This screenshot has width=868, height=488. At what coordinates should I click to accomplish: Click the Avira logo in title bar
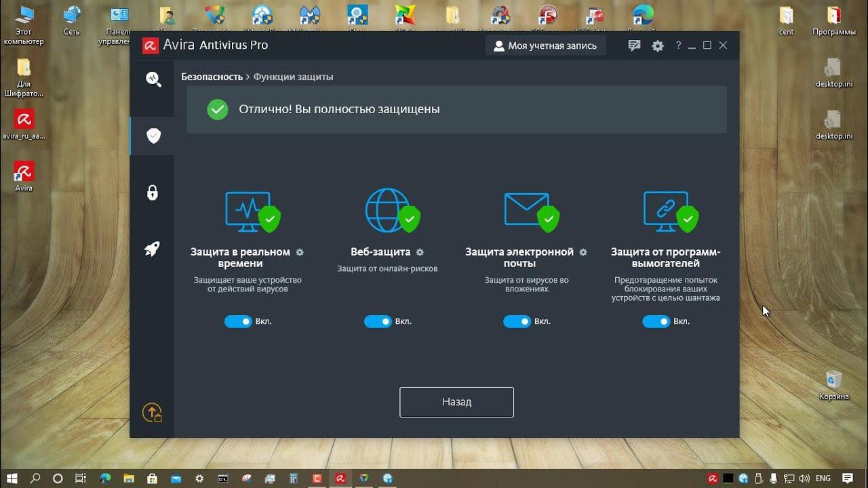coord(150,45)
